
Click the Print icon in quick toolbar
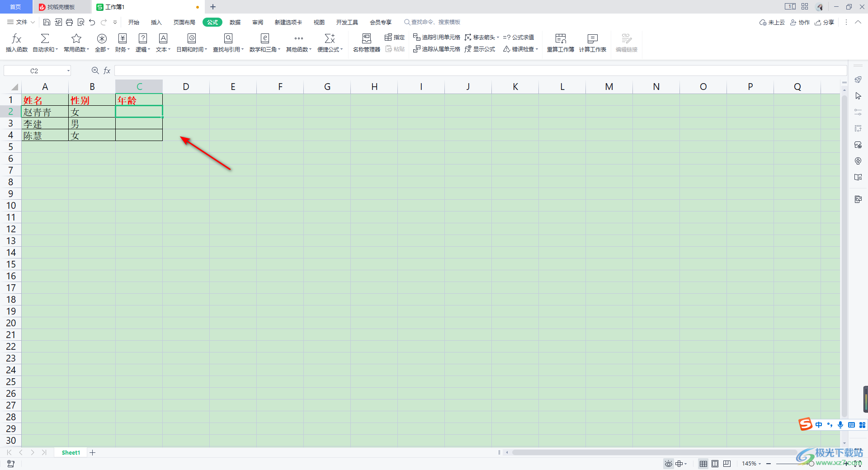pyautogui.click(x=69, y=22)
